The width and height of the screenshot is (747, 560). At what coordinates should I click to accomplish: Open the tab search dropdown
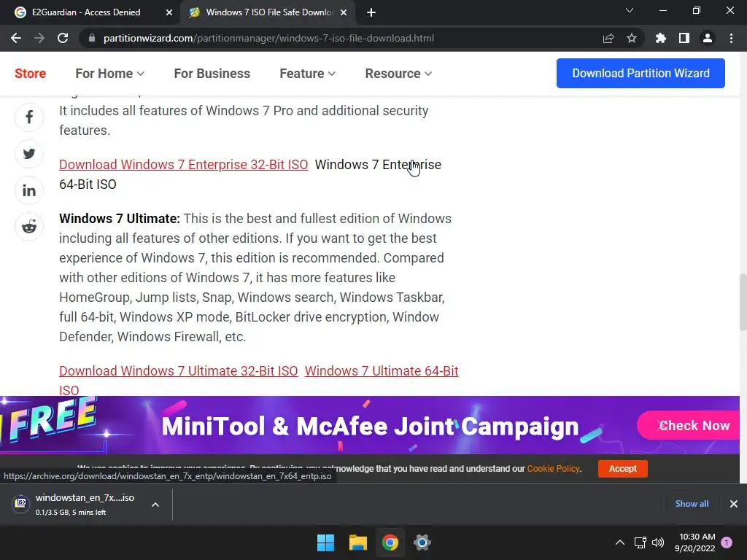(630, 10)
